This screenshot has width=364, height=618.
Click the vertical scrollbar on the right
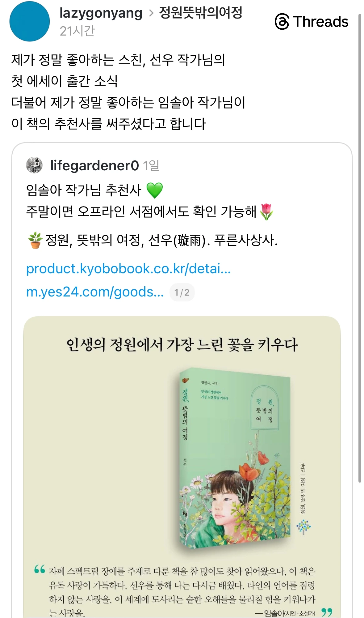360,247
